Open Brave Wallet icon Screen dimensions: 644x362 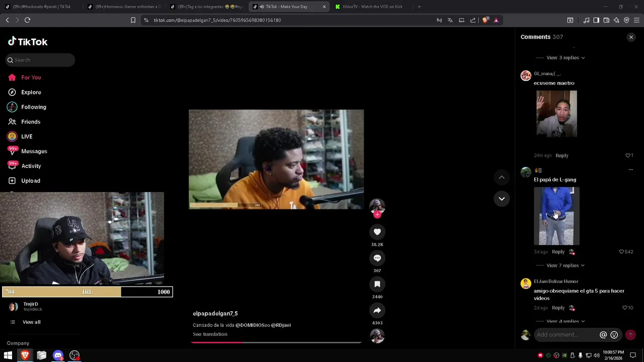point(606,20)
